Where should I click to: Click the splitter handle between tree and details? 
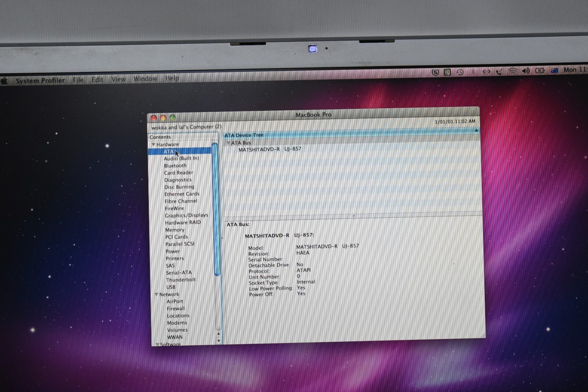pyautogui.click(x=353, y=215)
